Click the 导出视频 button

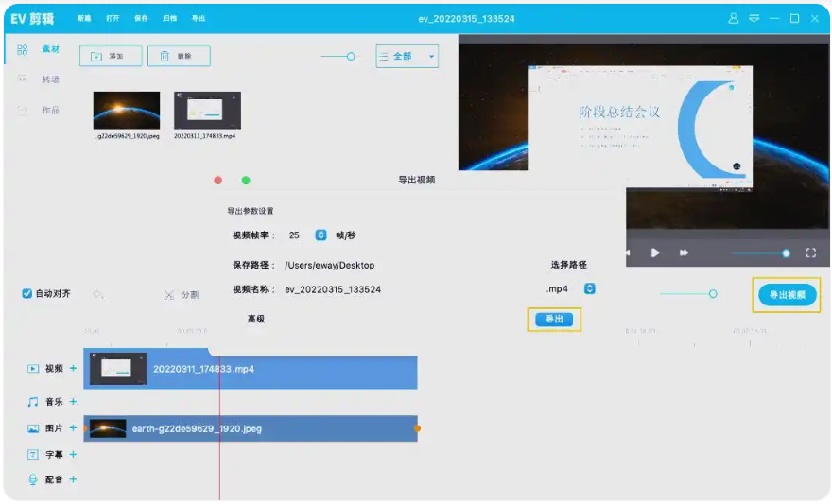click(x=787, y=295)
